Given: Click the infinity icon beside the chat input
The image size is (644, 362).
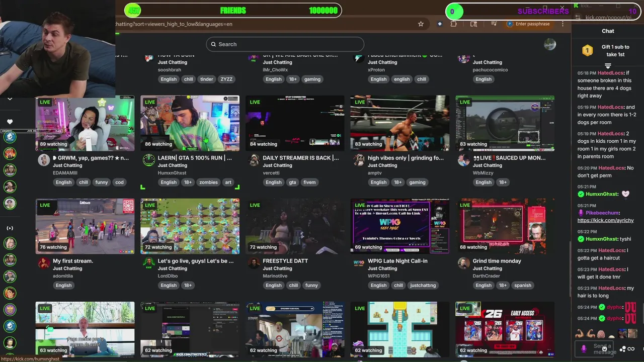Looking at the screenshot, I should pyautogui.click(x=631, y=349).
